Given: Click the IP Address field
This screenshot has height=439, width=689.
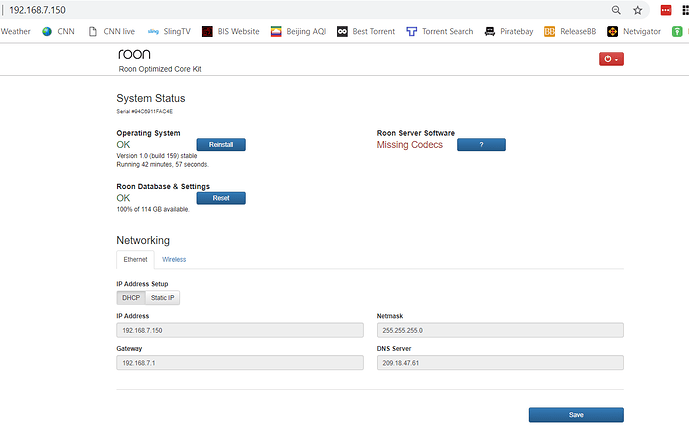Looking at the screenshot, I should click(x=240, y=330).
